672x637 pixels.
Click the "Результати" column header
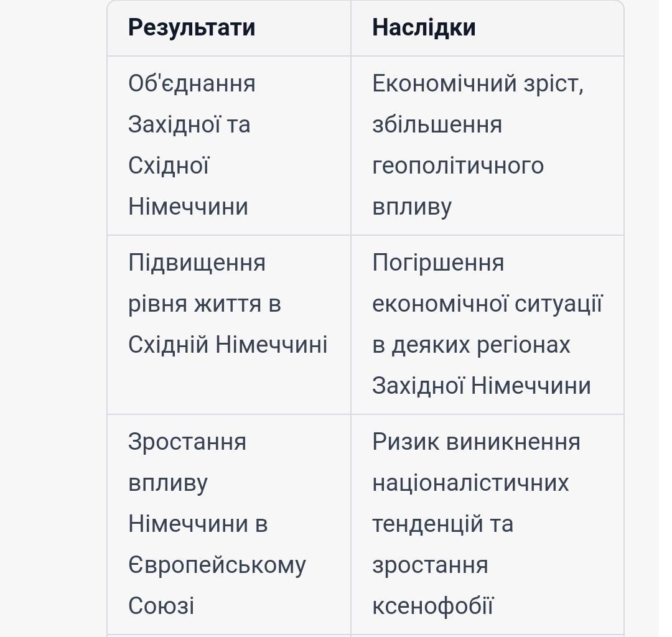(x=192, y=28)
